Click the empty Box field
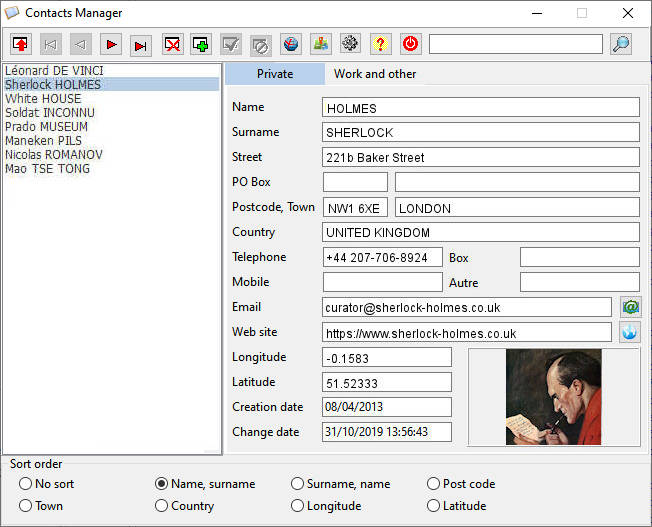Image resolution: width=652 pixels, height=527 pixels. [580, 257]
